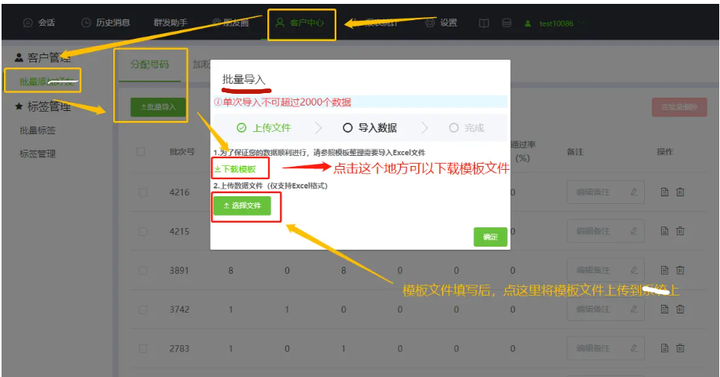Delete batch 2783 with its trash icon
This screenshot has width=720, height=377.
[680, 349]
